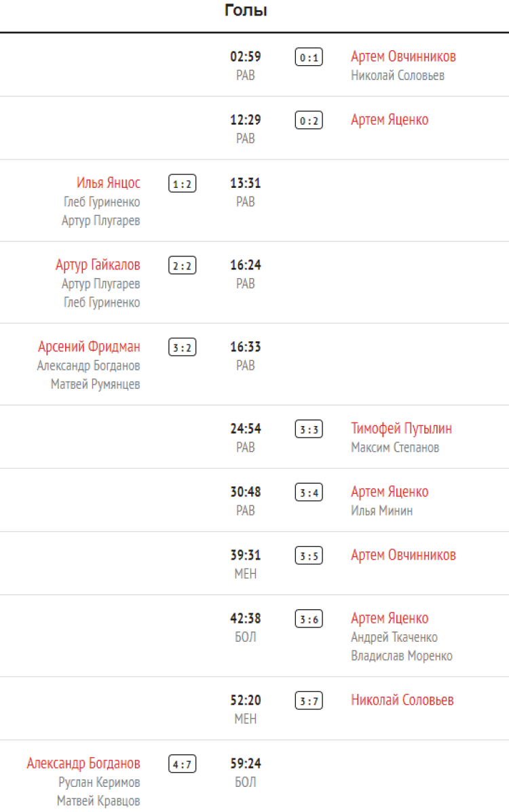Select assistant Илья Минин
This screenshot has height=812, width=509.
(x=381, y=511)
